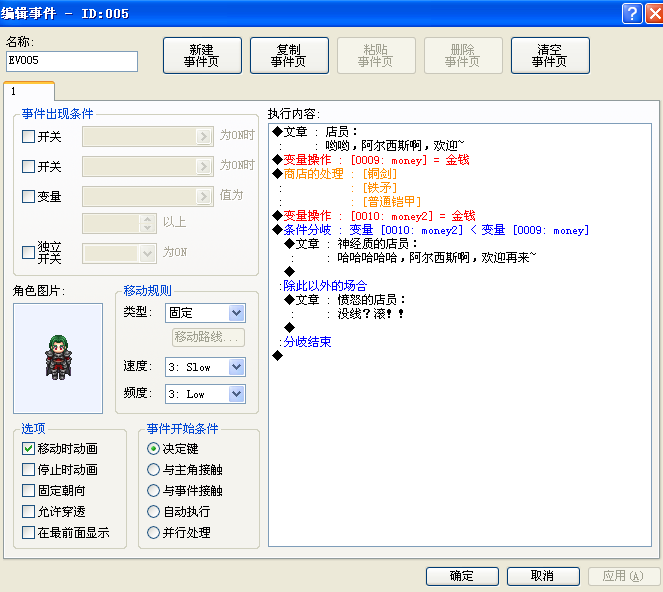Screen dimensions: 663x592
Task: Click the 粘贴事件页 button
Action: (376, 55)
